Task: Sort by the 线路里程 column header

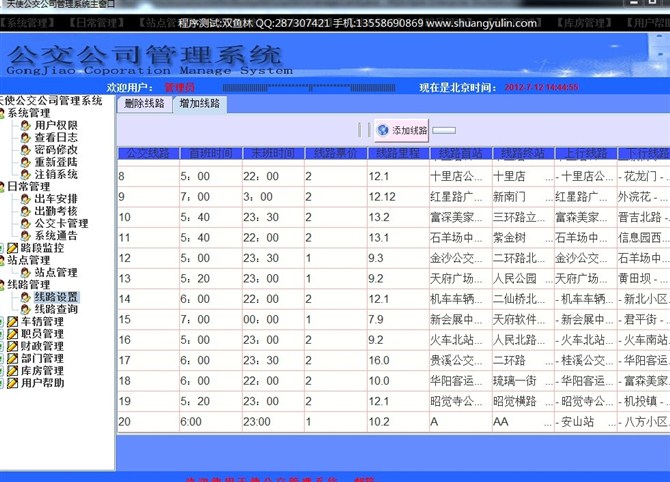Action: click(398, 153)
